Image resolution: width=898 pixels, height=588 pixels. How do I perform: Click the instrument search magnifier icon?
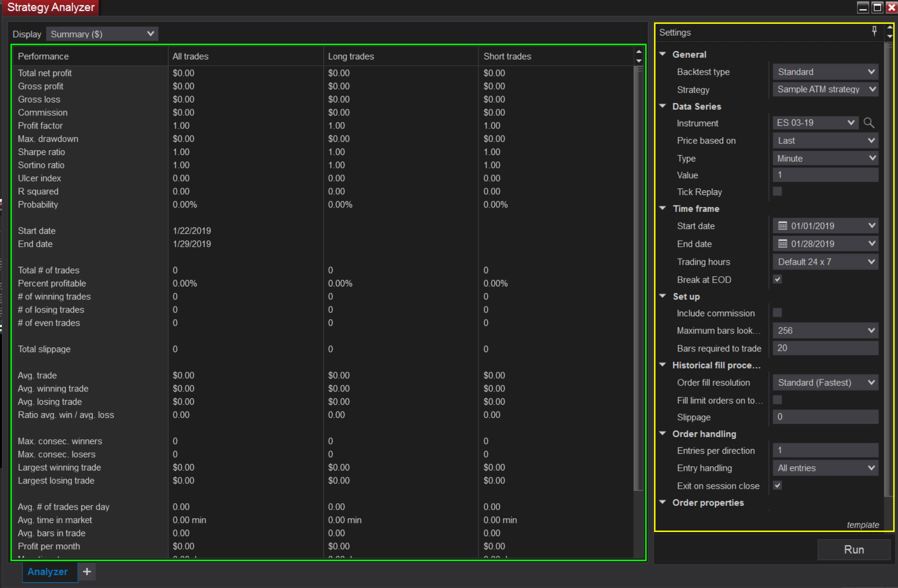coord(869,123)
